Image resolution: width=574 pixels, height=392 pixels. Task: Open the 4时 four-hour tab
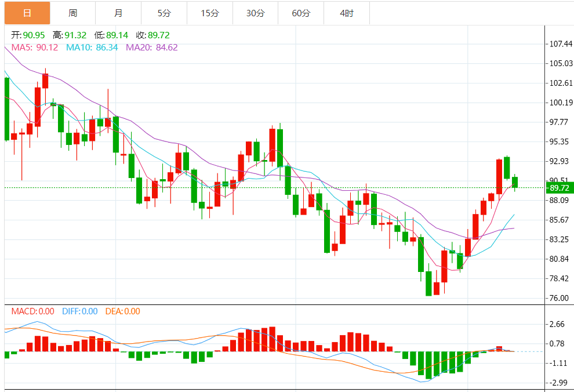tap(347, 13)
